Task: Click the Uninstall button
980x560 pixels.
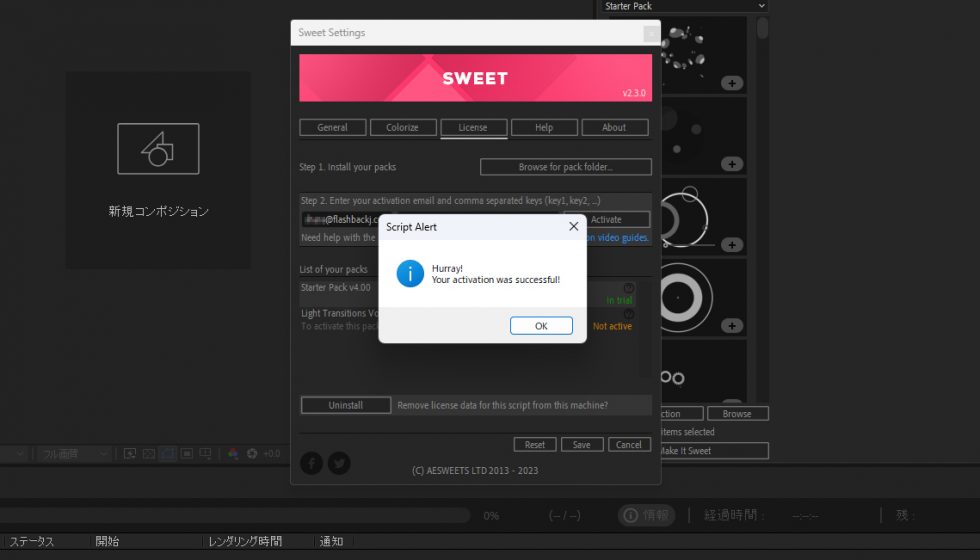Action: coord(346,405)
